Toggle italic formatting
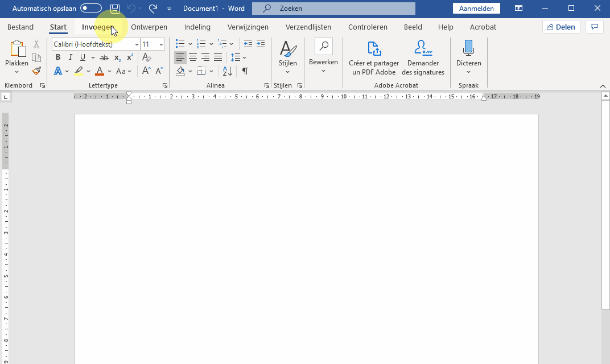 71,57
